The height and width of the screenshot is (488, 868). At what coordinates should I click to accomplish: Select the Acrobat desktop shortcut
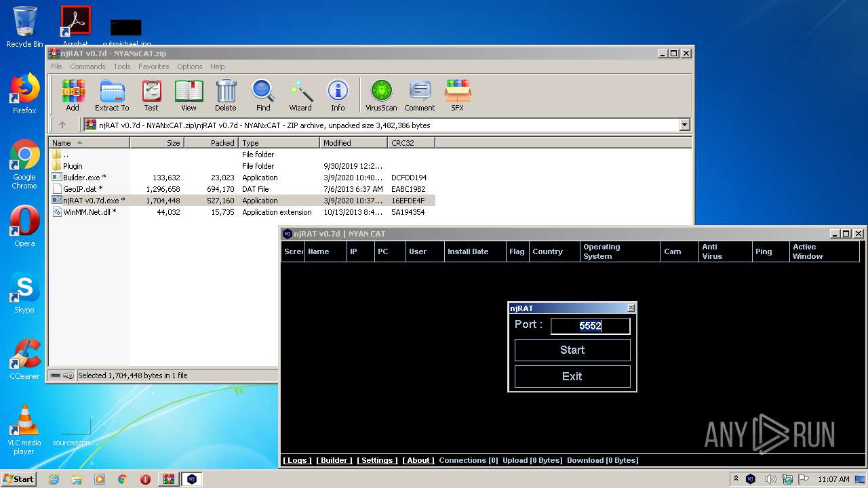(76, 26)
